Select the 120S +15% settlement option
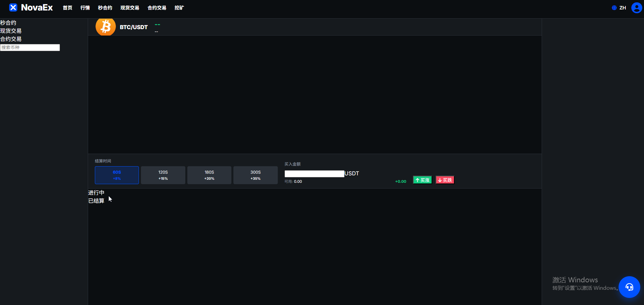Screen dimensions: 644x305 click(163, 175)
